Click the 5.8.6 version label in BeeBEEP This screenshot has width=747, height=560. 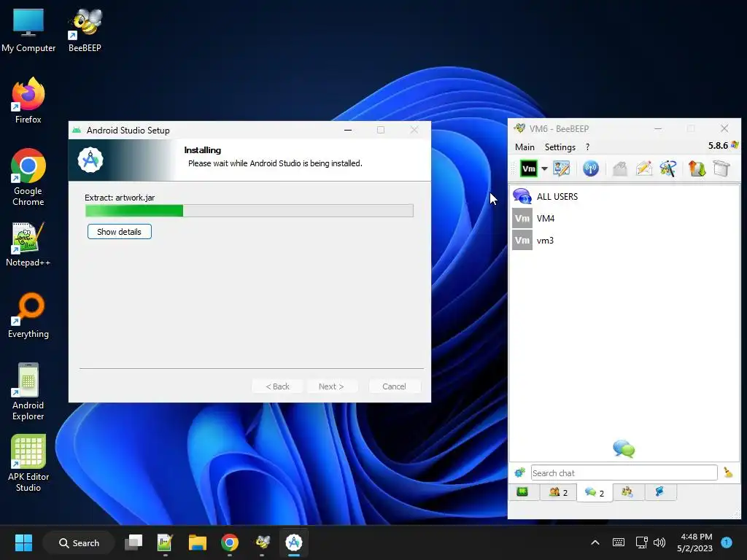coord(718,146)
